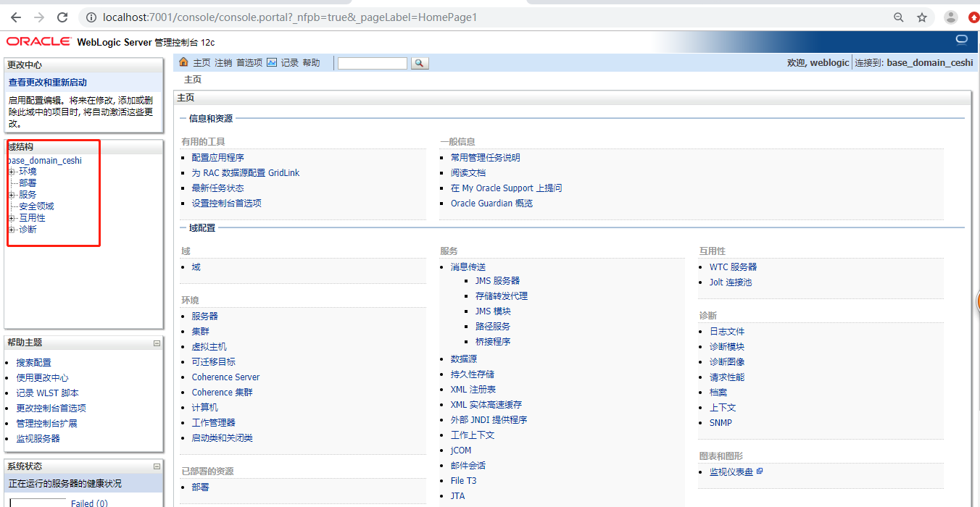Open base_domain_ceshi tree root
The width and height of the screenshot is (980, 507).
tap(44, 161)
